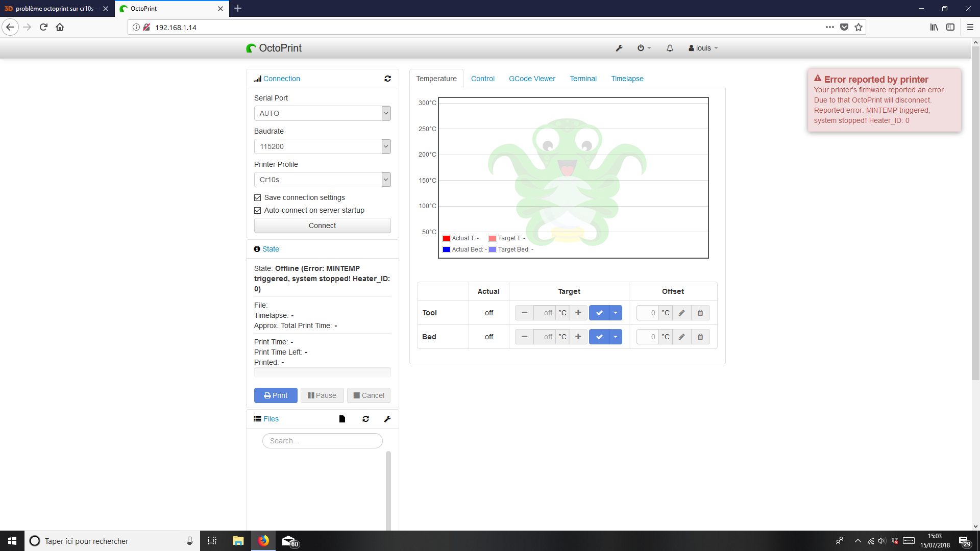980x551 pixels.
Task: Open the Mail app in taskbar
Action: tap(289, 541)
